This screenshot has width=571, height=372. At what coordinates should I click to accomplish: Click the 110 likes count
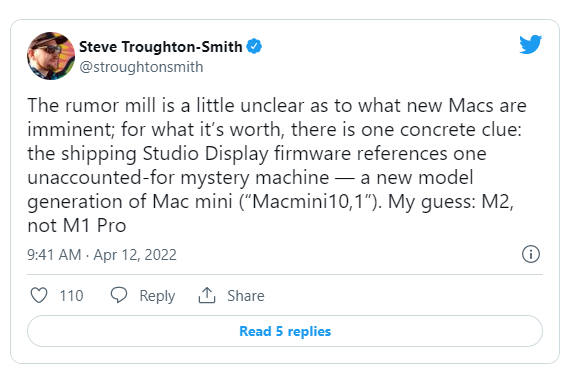click(71, 296)
